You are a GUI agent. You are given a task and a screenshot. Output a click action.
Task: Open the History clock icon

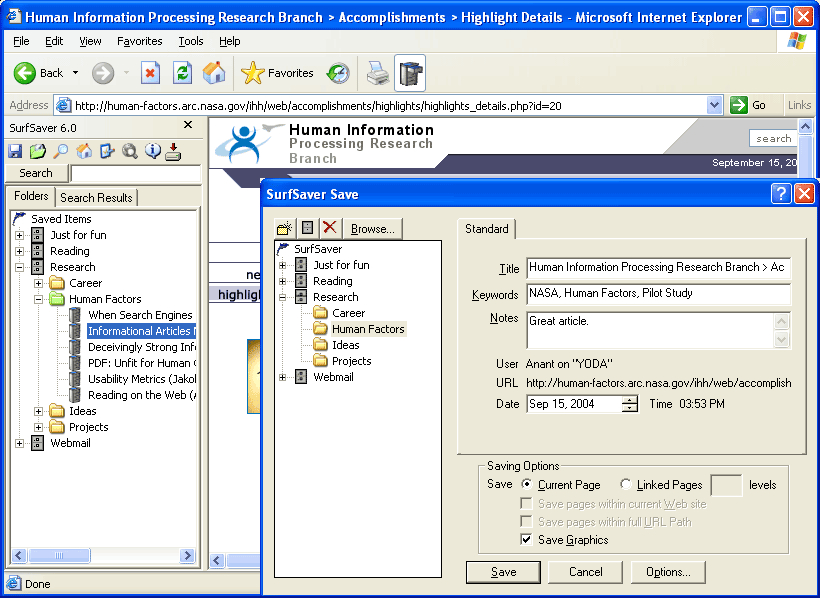tap(338, 73)
